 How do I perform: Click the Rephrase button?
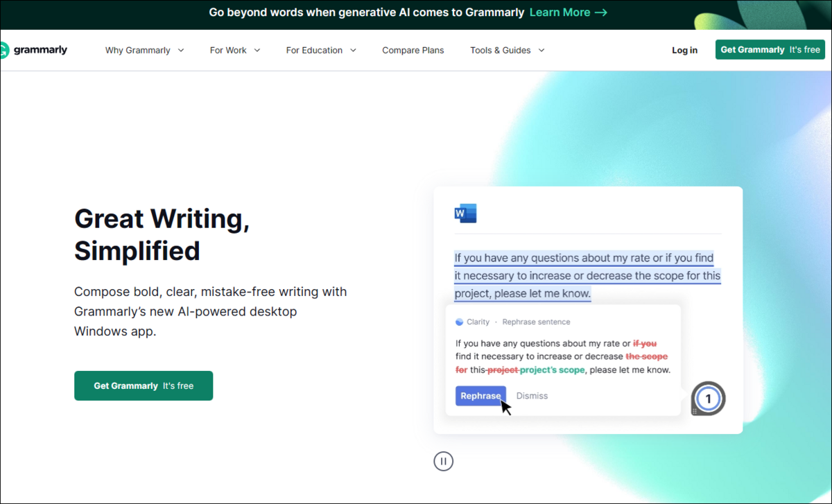point(480,396)
